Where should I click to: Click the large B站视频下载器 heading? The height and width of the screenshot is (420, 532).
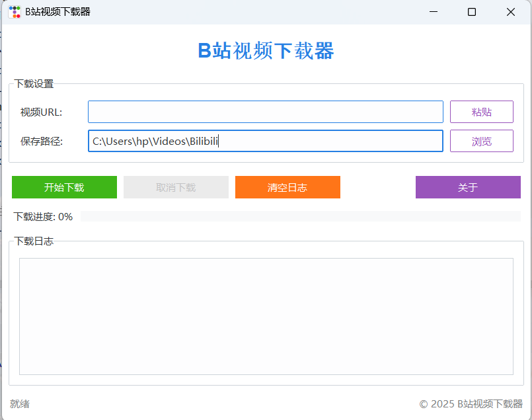click(x=266, y=51)
